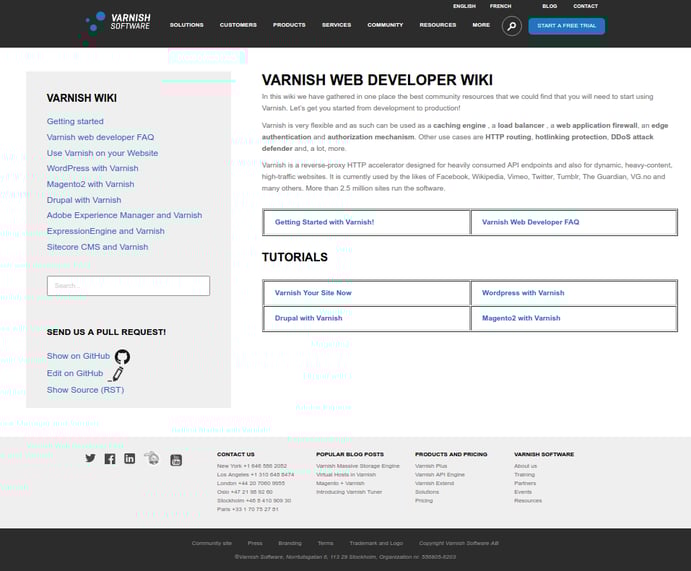Open Sitecore CMS and Varnish link
Screen dimensions: 691x571
pos(97,247)
